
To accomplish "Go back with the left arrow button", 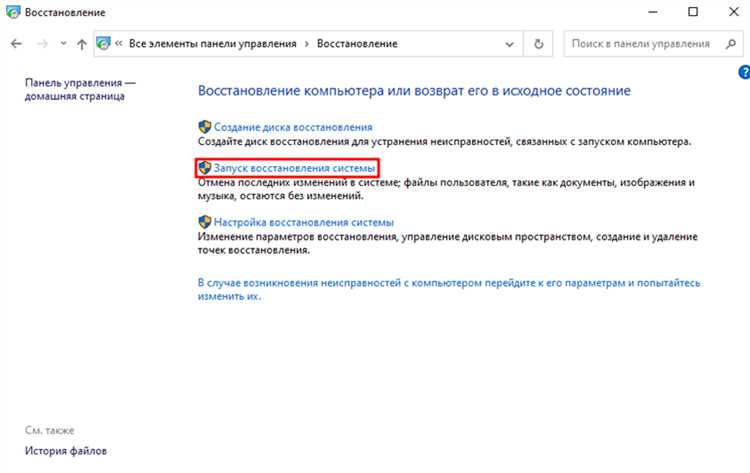I will (x=16, y=44).
